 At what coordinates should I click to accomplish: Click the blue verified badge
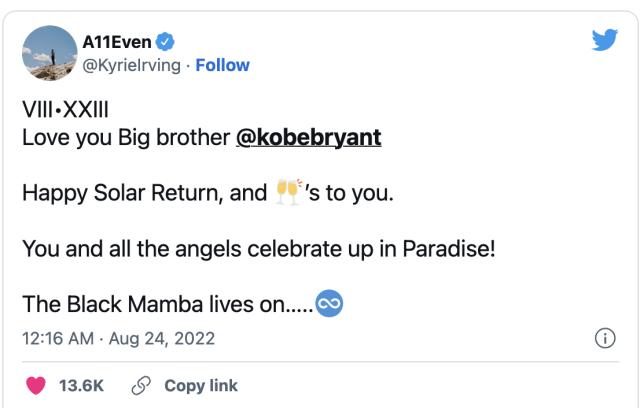(x=166, y=42)
